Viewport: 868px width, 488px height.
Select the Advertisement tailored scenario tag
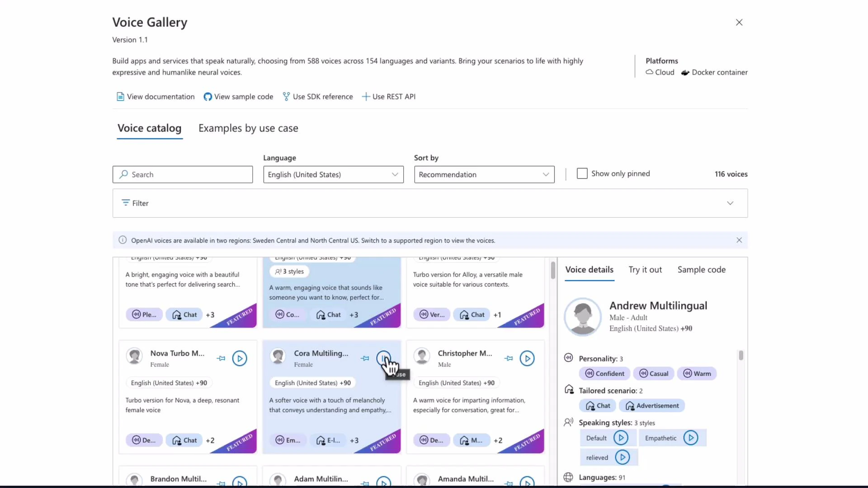[651, 405]
